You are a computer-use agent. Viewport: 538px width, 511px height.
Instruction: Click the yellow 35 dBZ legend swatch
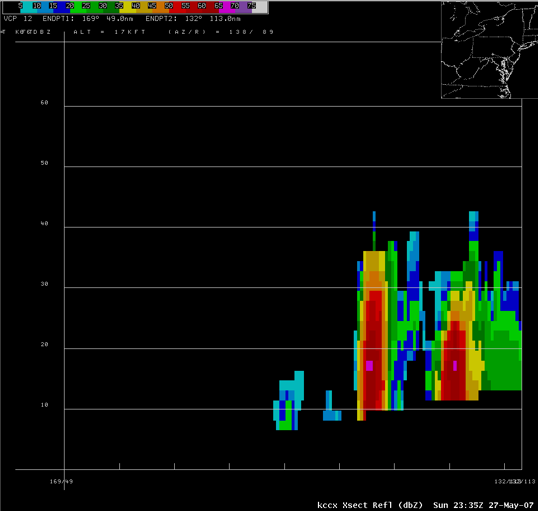click(128, 8)
